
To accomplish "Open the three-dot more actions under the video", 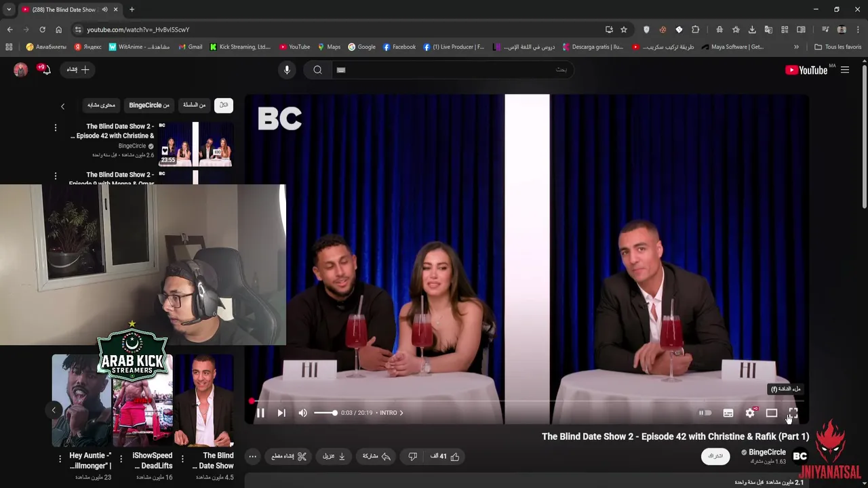I will point(252,457).
